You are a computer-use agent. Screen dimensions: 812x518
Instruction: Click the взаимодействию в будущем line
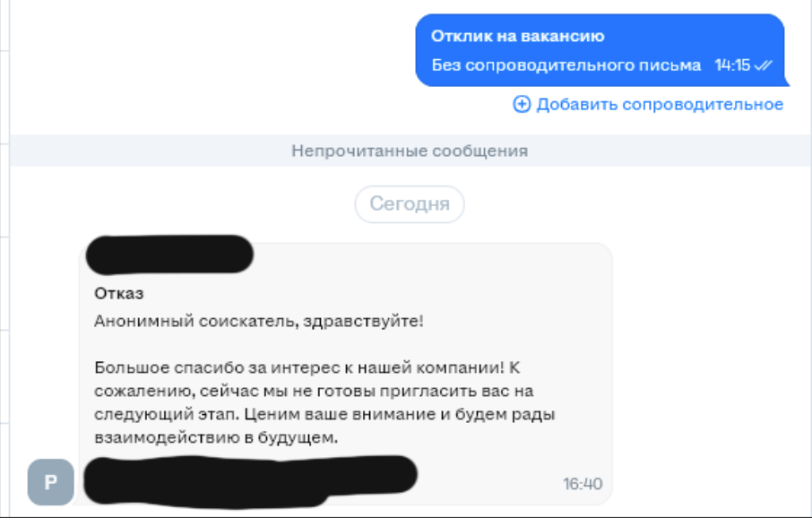tap(215, 438)
